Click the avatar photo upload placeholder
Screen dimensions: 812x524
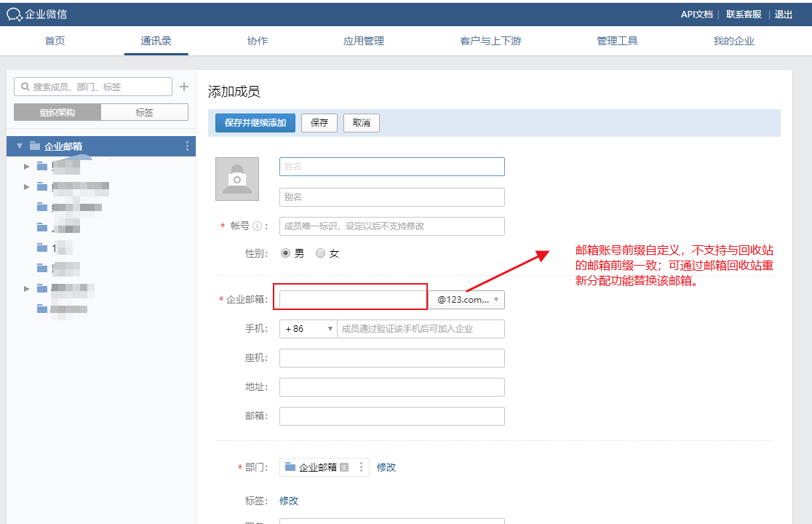coord(236,179)
